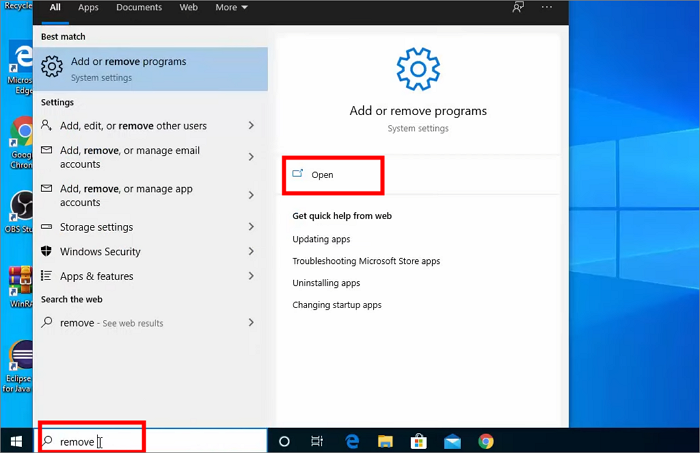Viewport: 700px width, 453px height.
Task: Select Add, edit, or remove other users text
Action: pyautogui.click(x=133, y=126)
